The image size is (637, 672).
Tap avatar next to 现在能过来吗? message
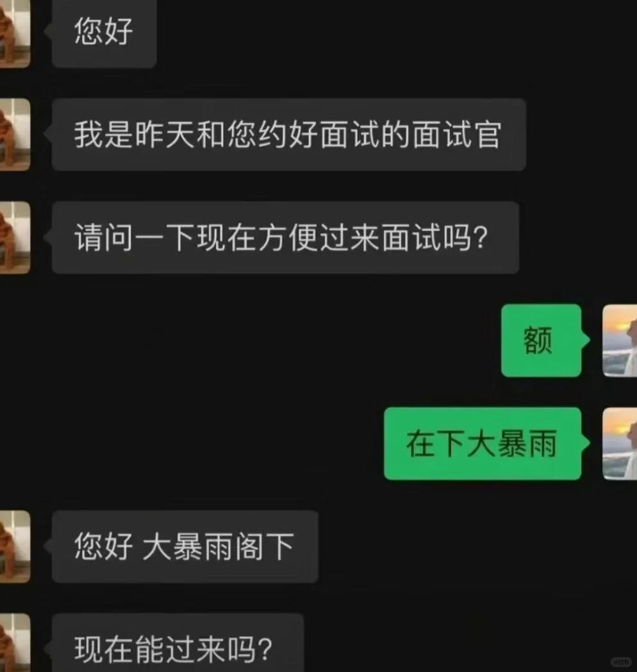(x=15, y=643)
